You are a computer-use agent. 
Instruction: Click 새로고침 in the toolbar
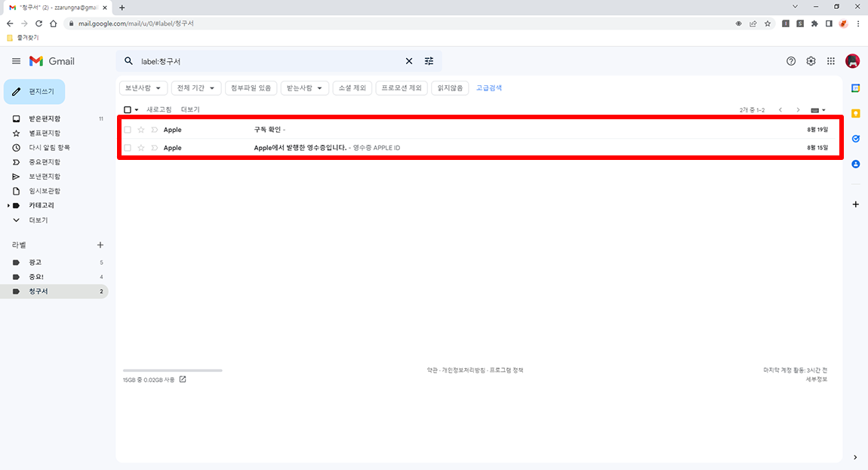[159, 109]
